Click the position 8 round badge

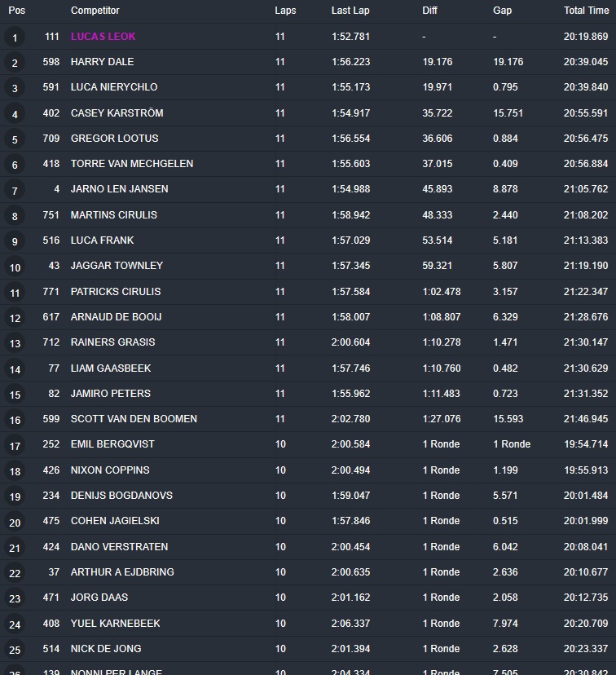15,216
